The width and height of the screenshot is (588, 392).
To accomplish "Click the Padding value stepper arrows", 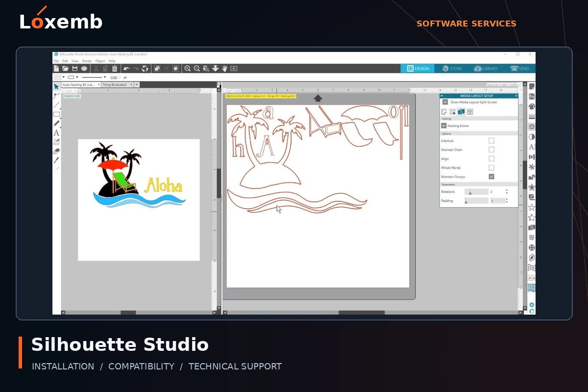I will pyautogui.click(x=507, y=201).
